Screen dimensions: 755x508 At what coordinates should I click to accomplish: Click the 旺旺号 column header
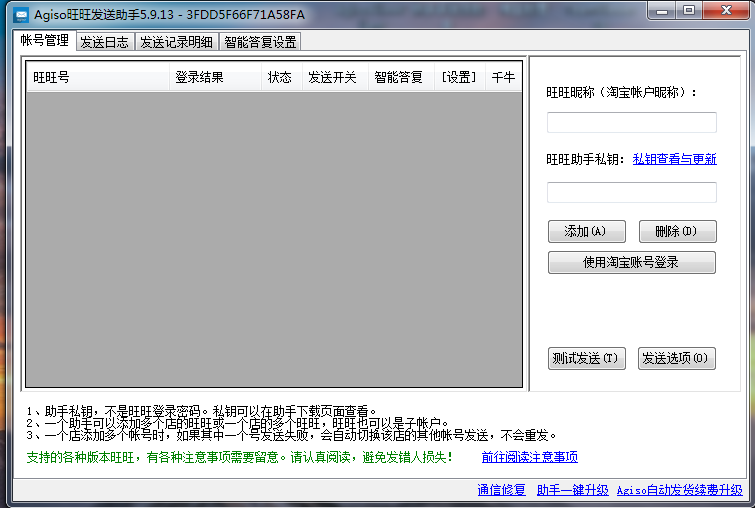(98, 77)
